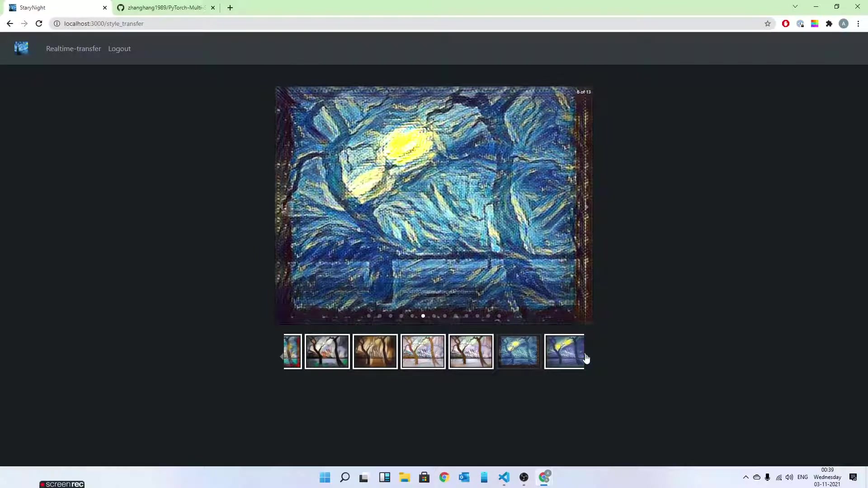Viewport: 868px width, 488px height.
Task: Select the brown sepia tree thumbnail
Action: pos(375,352)
